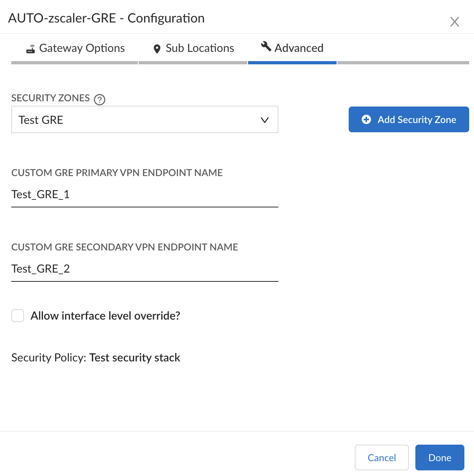Click the AUTO-zscaler-GRE Configuration title
The image size is (474, 476).
(106, 18)
